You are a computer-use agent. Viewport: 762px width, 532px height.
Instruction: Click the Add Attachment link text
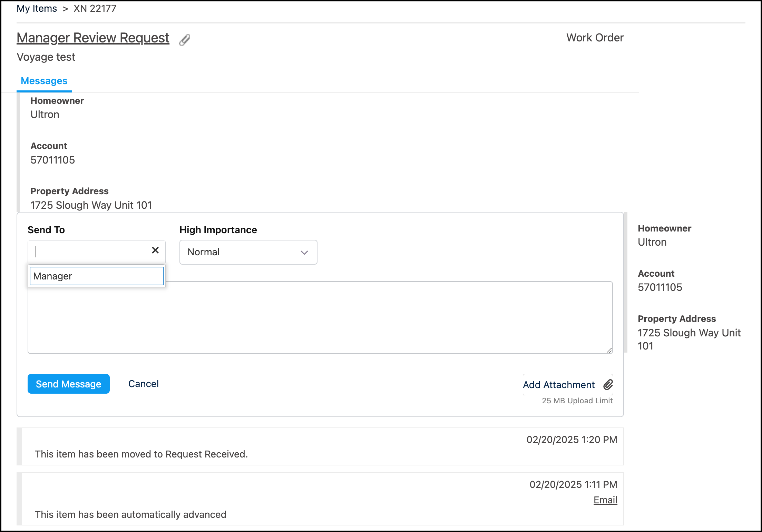(559, 385)
